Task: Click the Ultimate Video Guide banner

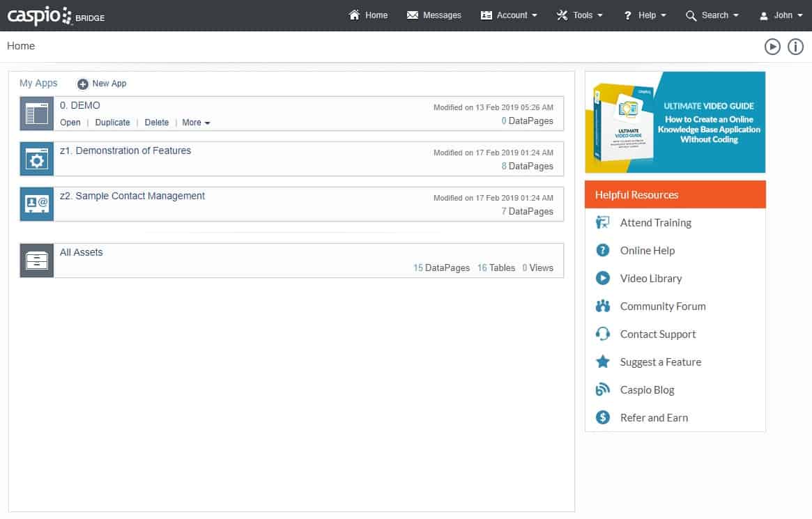Action: coord(675,122)
